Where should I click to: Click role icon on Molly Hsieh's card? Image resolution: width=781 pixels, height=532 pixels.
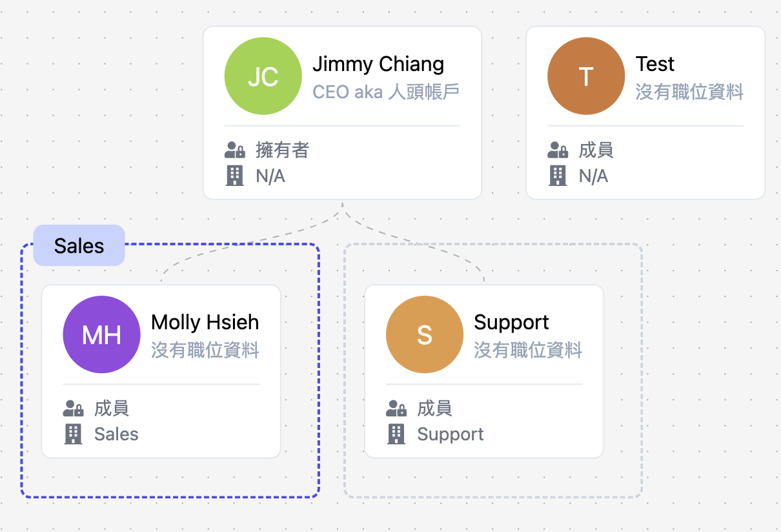point(73,409)
